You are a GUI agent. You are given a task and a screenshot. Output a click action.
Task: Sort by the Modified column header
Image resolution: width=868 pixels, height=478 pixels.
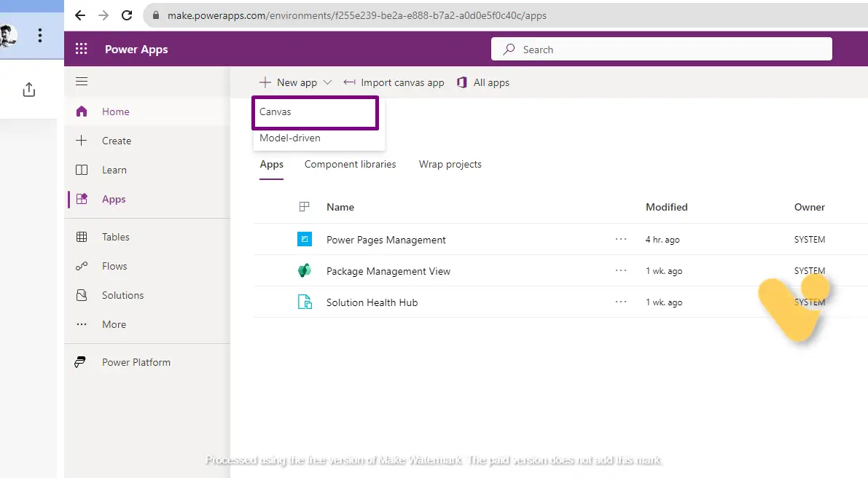coord(667,207)
